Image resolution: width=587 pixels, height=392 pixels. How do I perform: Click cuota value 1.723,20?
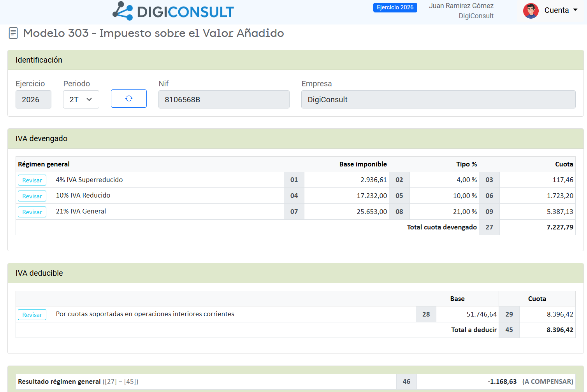tap(560, 196)
